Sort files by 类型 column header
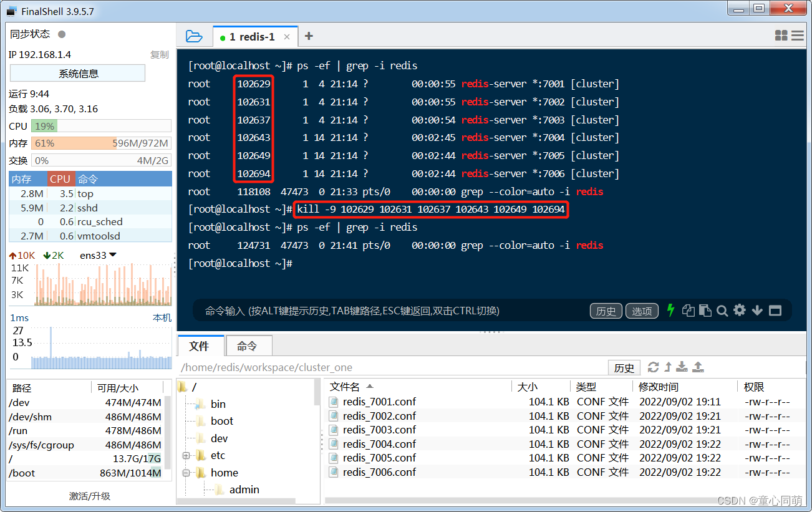The image size is (812, 512). pos(601,387)
